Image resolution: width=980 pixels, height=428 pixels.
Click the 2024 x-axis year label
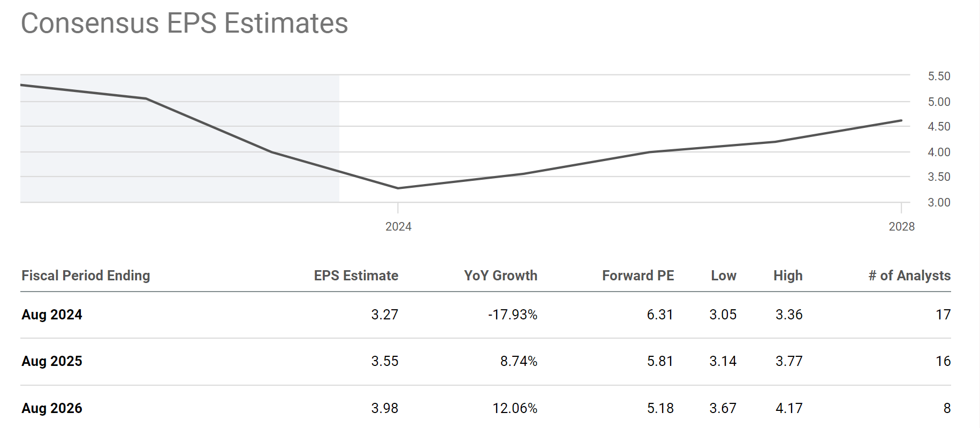pos(398,226)
